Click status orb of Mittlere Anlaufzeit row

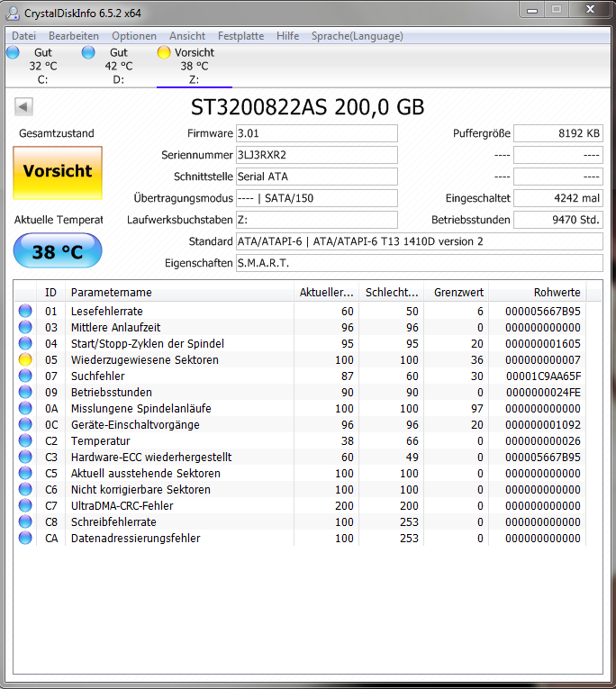click(25, 327)
